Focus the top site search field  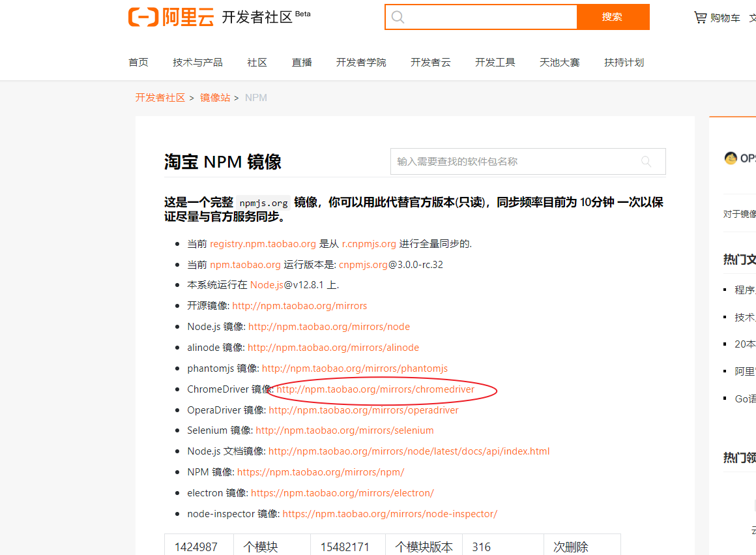click(x=481, y=17)
